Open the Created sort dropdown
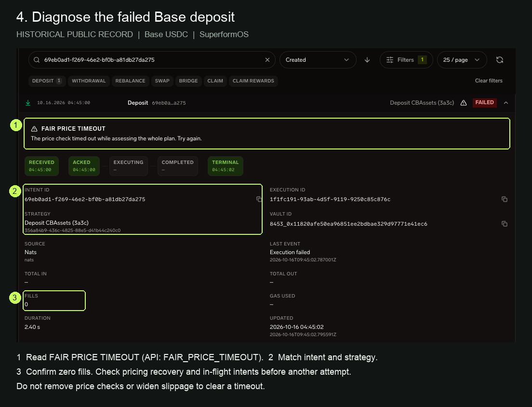 click(x=318, y=60)
